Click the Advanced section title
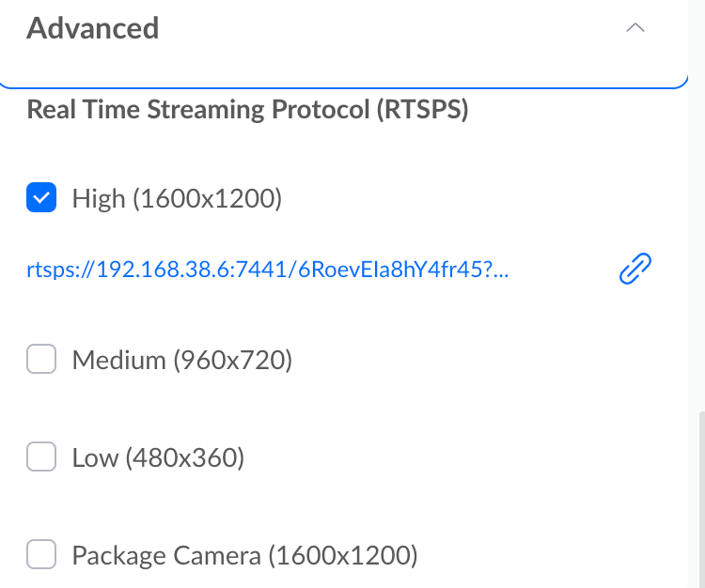This screenshot has width=705, height=588. [92, 28]
